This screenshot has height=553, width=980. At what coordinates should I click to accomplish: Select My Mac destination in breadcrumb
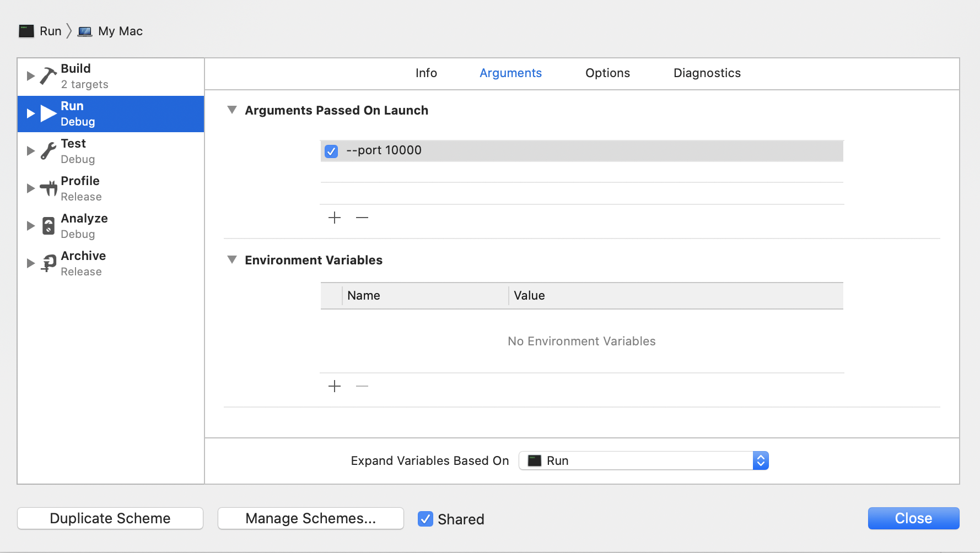point(120,31)
